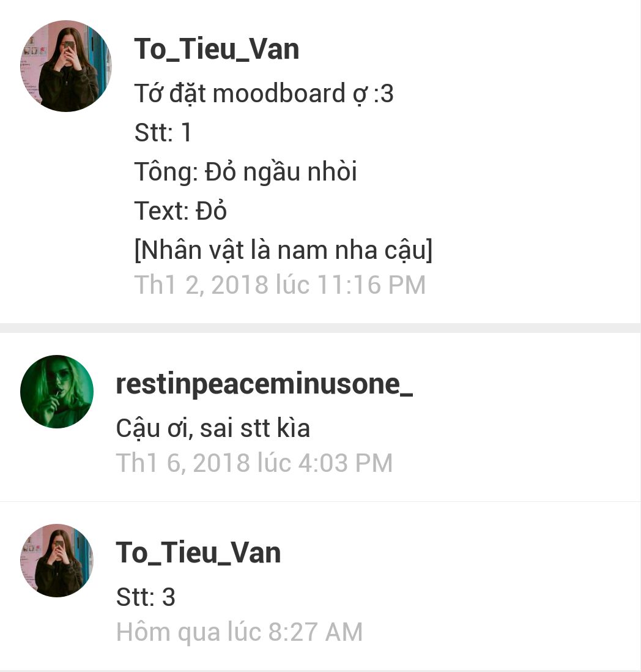Tap the 'Stt: 1' comment line

163,132
